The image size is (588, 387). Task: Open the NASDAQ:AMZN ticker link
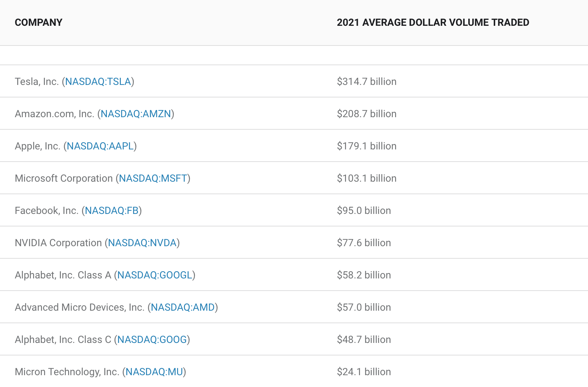tap(136, 114)
